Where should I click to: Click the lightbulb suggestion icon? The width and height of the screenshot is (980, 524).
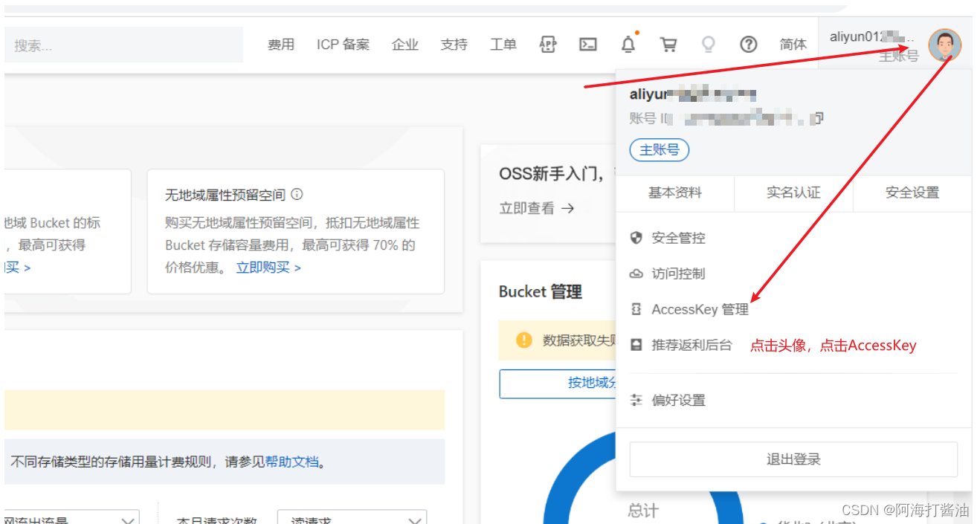708,45
